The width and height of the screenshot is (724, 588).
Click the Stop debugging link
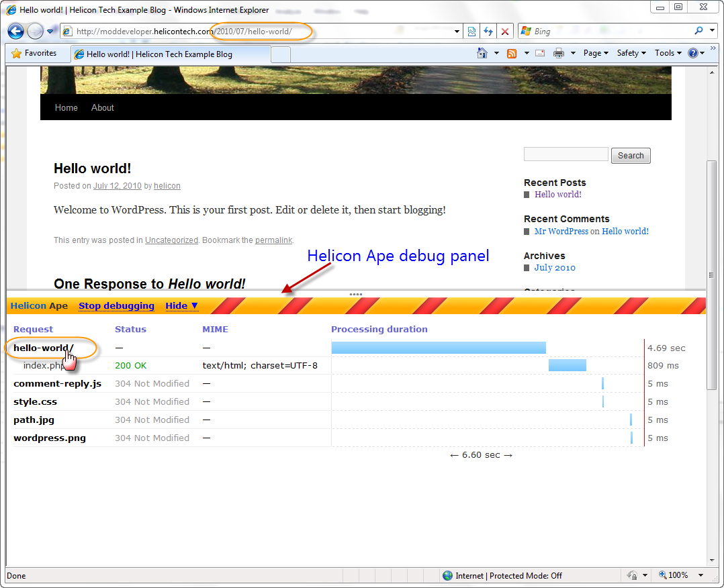pyautogui.click(x=116, y=305)
